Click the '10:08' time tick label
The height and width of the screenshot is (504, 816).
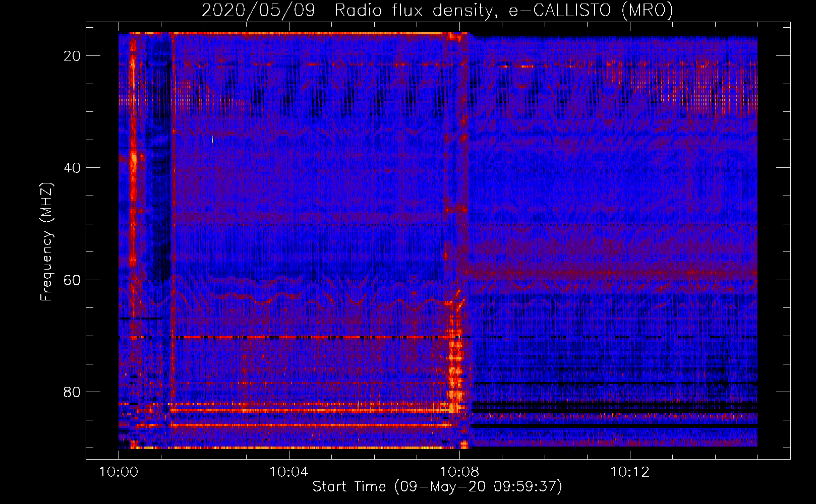[x=459, y=472]
